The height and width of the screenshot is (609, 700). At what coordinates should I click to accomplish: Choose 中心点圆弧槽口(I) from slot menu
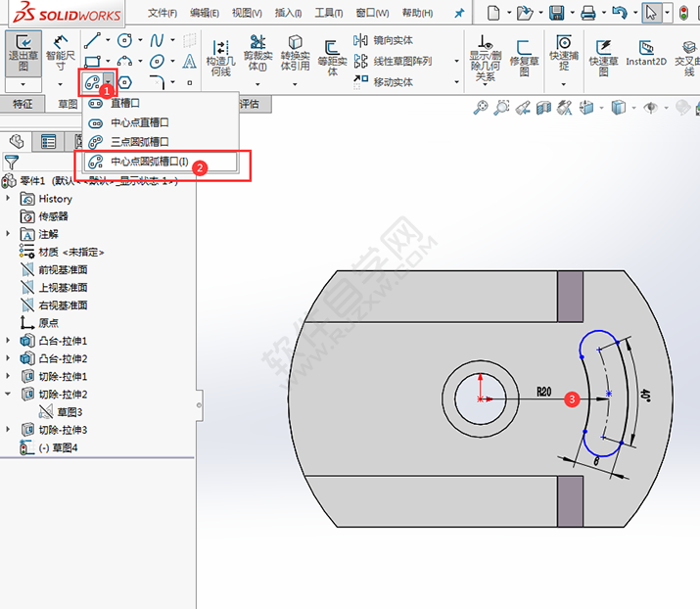coord(161,162)
